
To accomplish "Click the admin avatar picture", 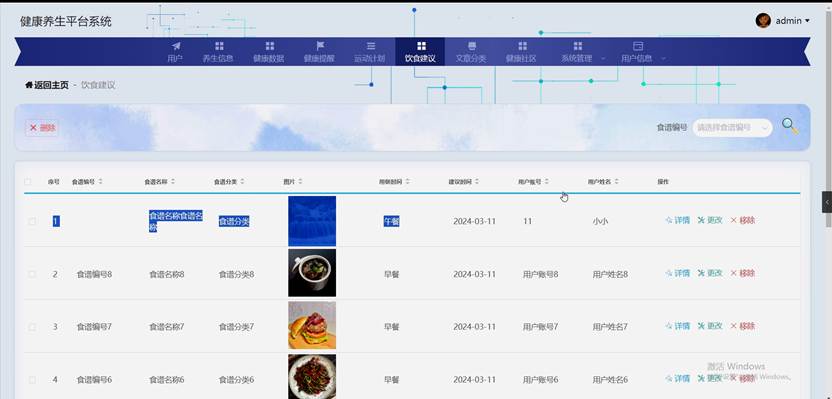I will coord(763,21).
